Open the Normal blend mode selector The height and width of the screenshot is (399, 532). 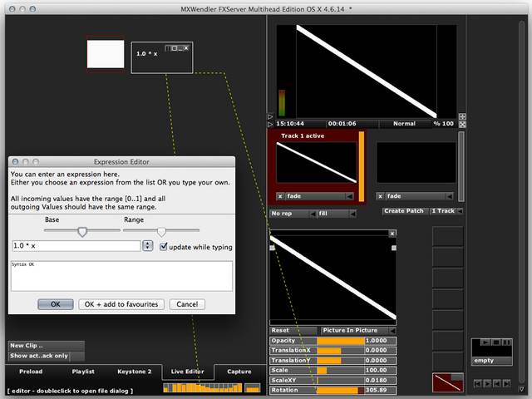point(404,124)
